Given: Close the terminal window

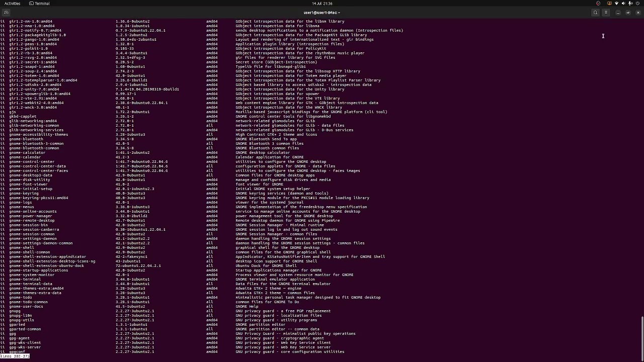Looking at the screenshot, I should click(638, 13).
